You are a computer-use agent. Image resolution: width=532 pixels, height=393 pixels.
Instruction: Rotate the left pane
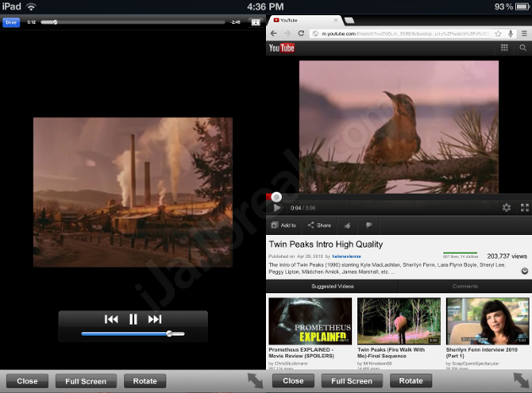click(145, 381)
